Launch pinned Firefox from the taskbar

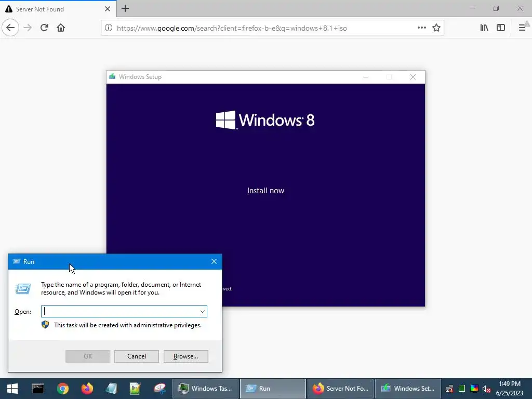(87, 389)
